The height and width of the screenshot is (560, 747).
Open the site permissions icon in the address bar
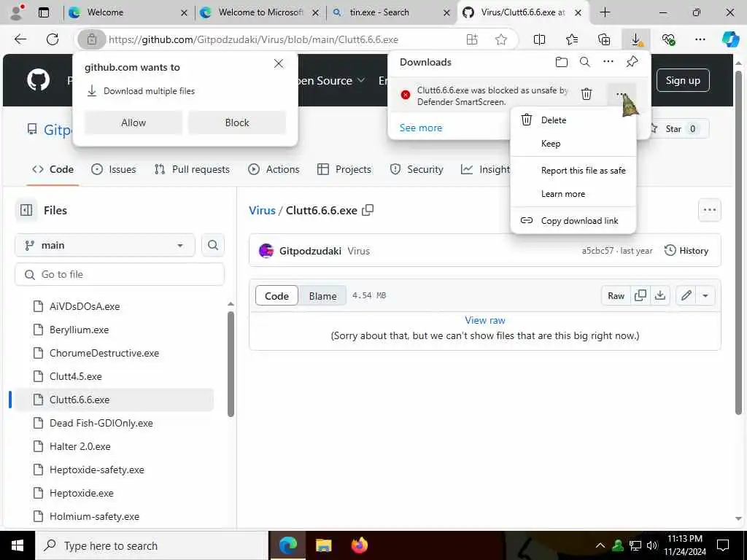pyautogui.click(x=91, y=39)
